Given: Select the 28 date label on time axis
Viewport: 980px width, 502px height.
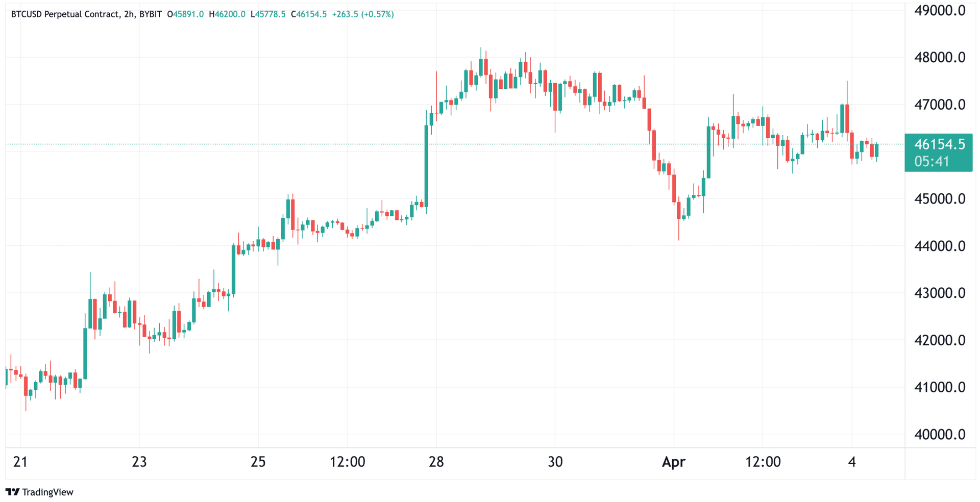Looking at the screenshot, I should (x=436, y=462).
